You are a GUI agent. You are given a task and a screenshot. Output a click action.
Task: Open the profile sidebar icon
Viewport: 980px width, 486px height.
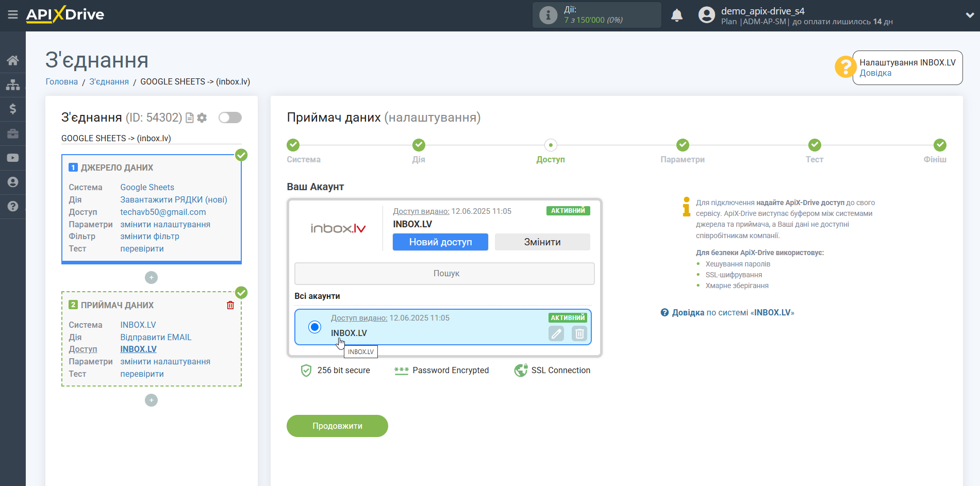pyautogui.click(x=13, y=182)
